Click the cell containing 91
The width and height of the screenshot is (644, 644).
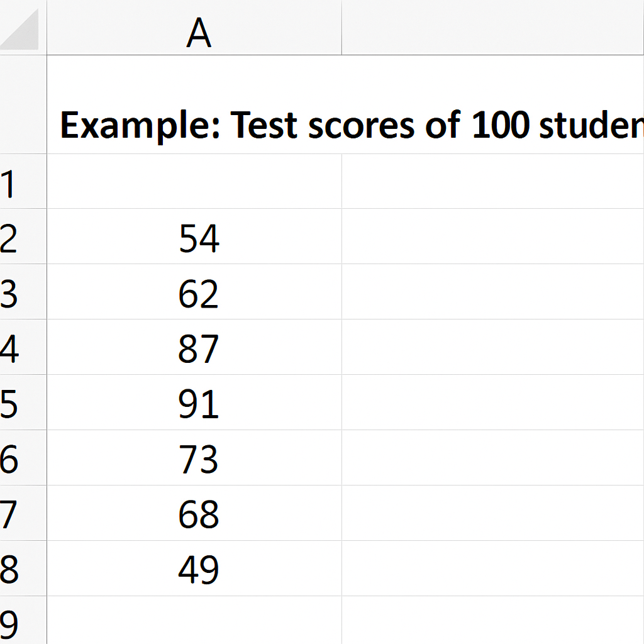click(x=197, y=404)
